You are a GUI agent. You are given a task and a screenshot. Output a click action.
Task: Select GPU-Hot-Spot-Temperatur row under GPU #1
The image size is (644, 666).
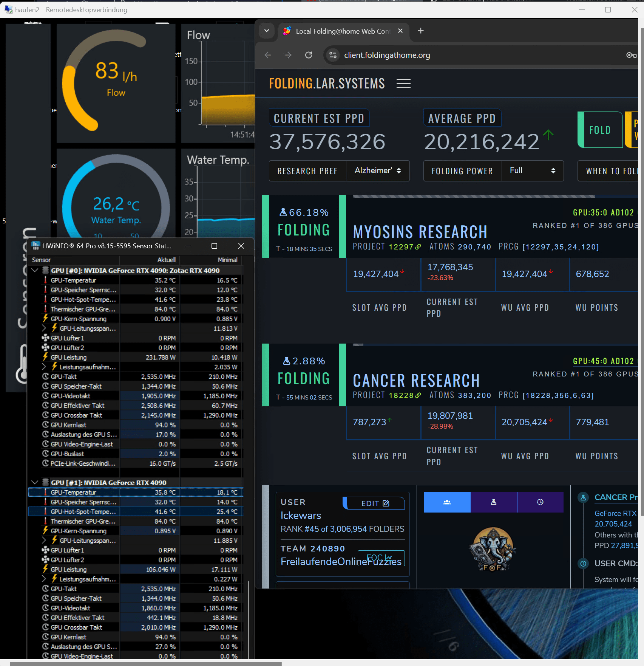[x=136, y=511]
